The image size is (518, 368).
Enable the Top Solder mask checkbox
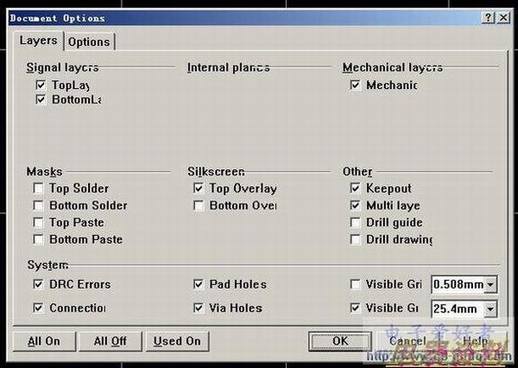(x=38, y=188)
